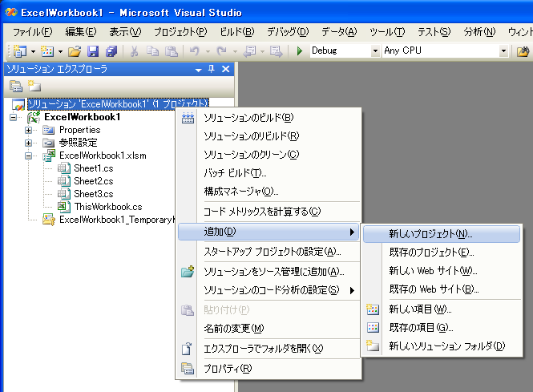Click the auto-hide pin icon of Solution Explorer
The image size is (533, 392).
click(x=211, y=70)
